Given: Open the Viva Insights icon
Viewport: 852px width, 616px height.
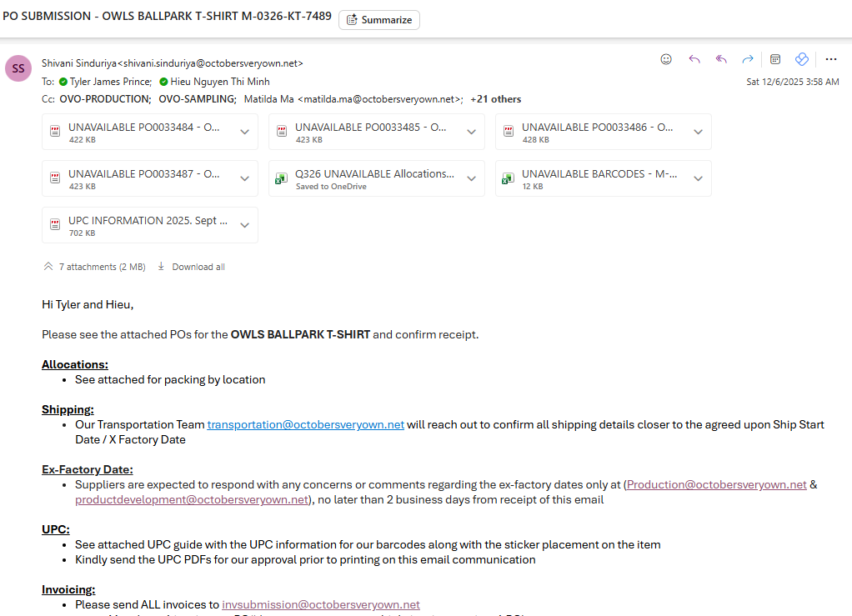Looking at the screenshot, I should 802,59.
